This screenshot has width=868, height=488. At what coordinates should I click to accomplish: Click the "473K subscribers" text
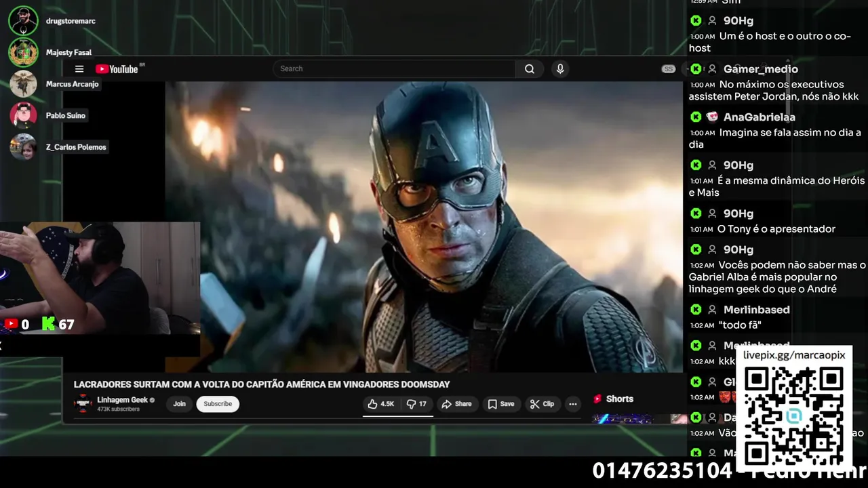[x=118, y=409]
